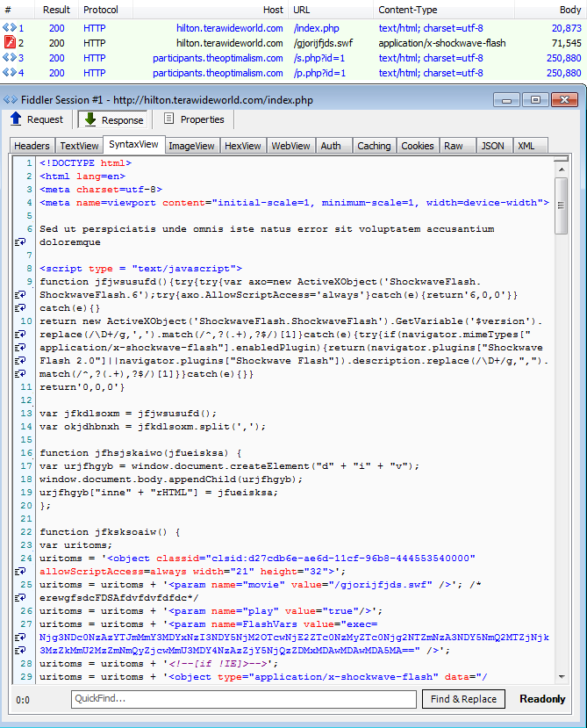Select the /gjorijfjds.swf URL cell

point(323,43)
